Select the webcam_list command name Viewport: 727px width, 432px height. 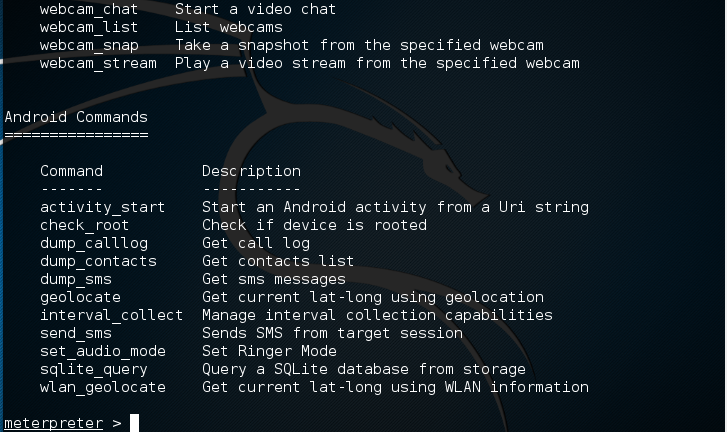[89, 27]
